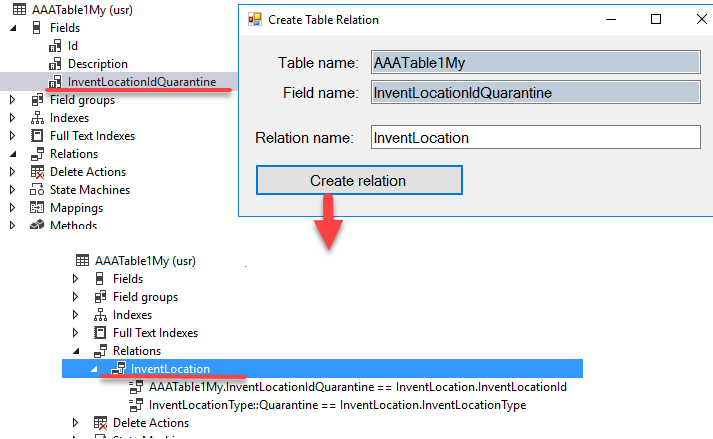This screenshot has width=713, height=439.
Task: Minimize the Create Table Relation dialog
Action: tap(611, 20)
